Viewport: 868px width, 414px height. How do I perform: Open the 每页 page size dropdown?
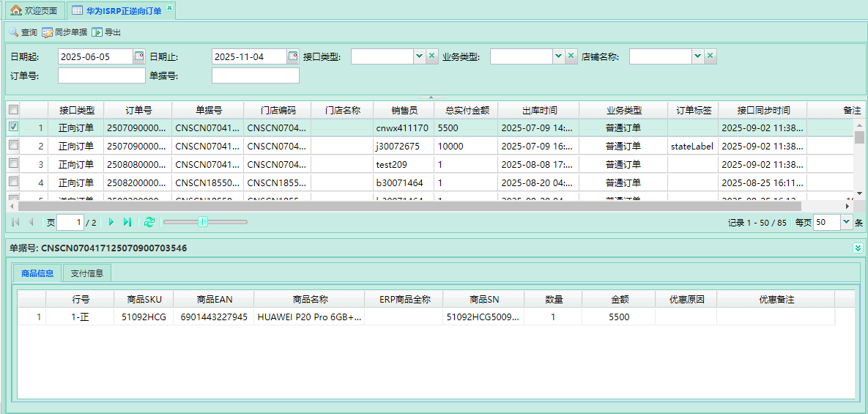847,222
